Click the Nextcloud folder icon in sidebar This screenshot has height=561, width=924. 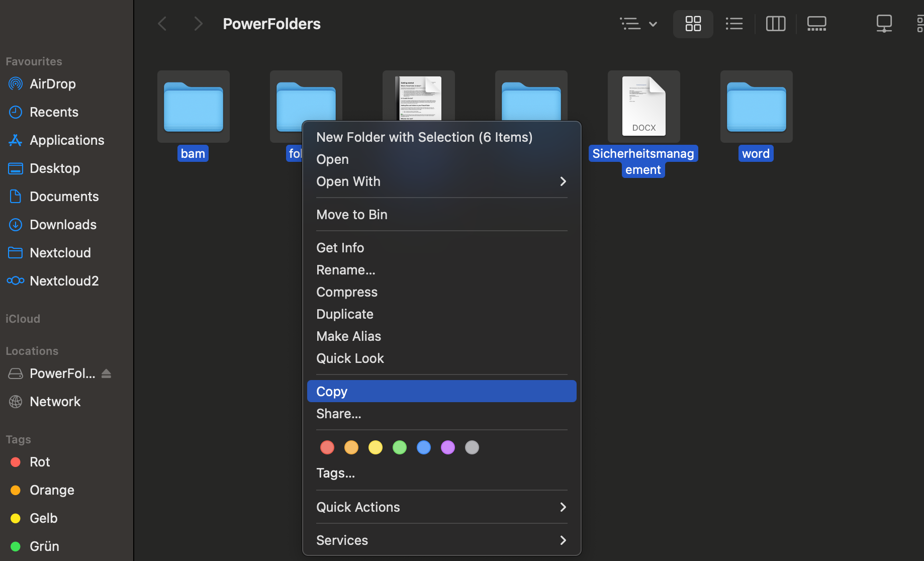coord(16,253)
